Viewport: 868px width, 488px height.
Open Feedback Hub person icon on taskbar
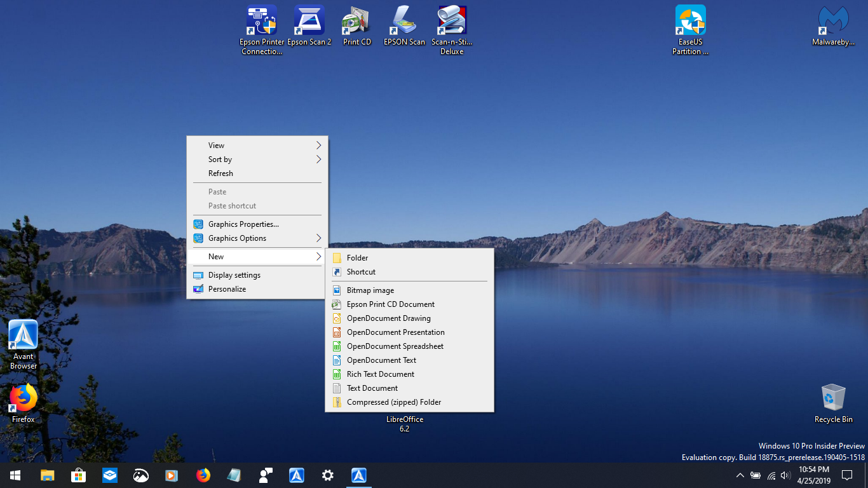265,475
